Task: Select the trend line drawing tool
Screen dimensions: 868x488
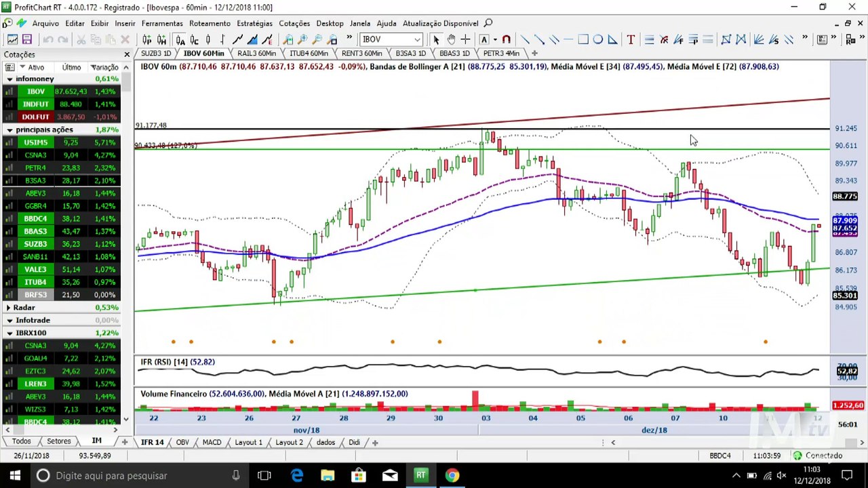Action: tap(525, 39)
